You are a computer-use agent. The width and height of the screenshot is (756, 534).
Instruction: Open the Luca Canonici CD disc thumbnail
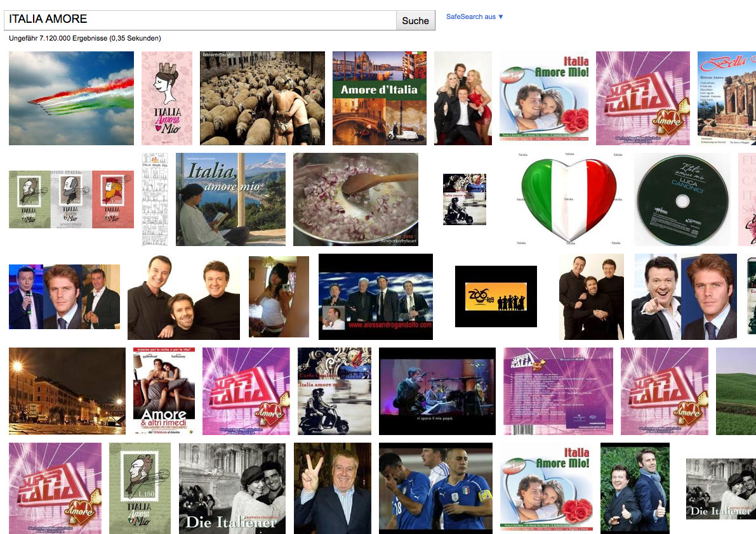pyautogui.click(x=681, y=199)
